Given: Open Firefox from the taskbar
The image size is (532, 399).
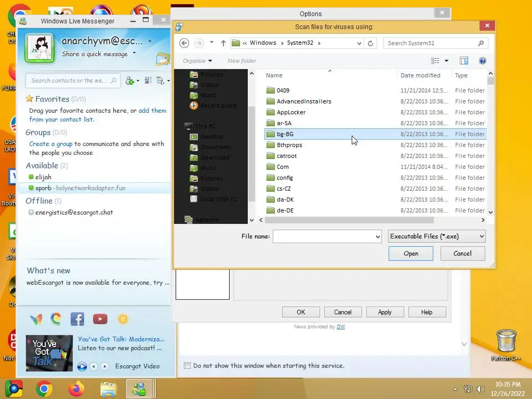Looking at the screenshot, I should click(76, 389).
